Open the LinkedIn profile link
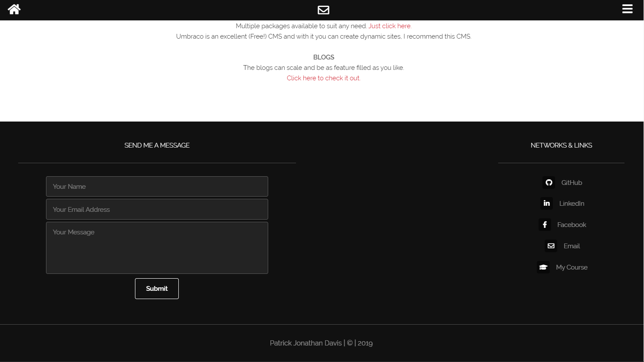The width and height of the screenshot is (644, 362). (572, 203)
